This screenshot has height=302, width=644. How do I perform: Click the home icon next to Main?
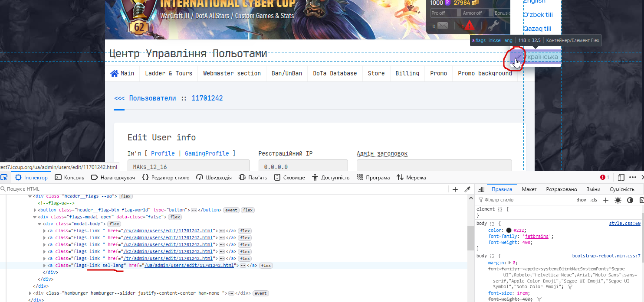115,73
